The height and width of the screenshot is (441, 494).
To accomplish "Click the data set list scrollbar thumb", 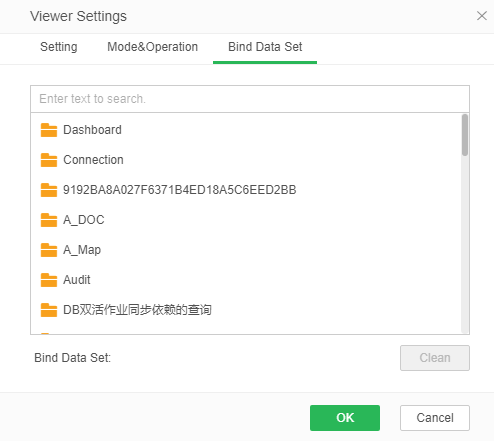I will (x=465, y=135).
